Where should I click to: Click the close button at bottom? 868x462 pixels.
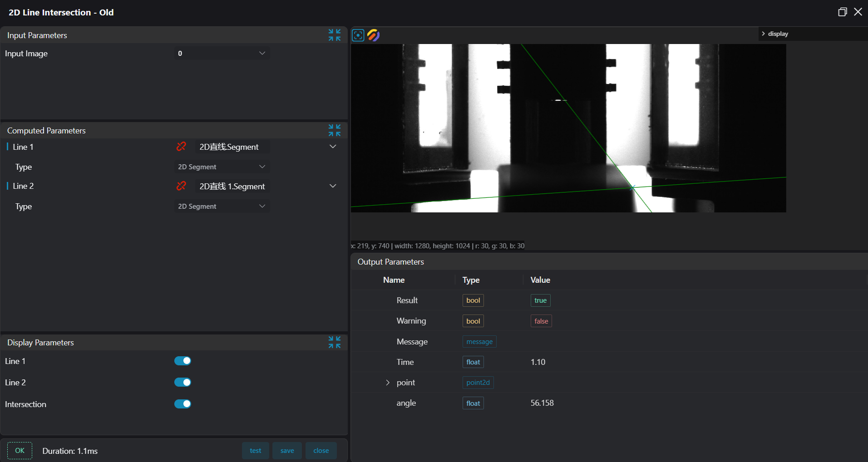[321, 451]
